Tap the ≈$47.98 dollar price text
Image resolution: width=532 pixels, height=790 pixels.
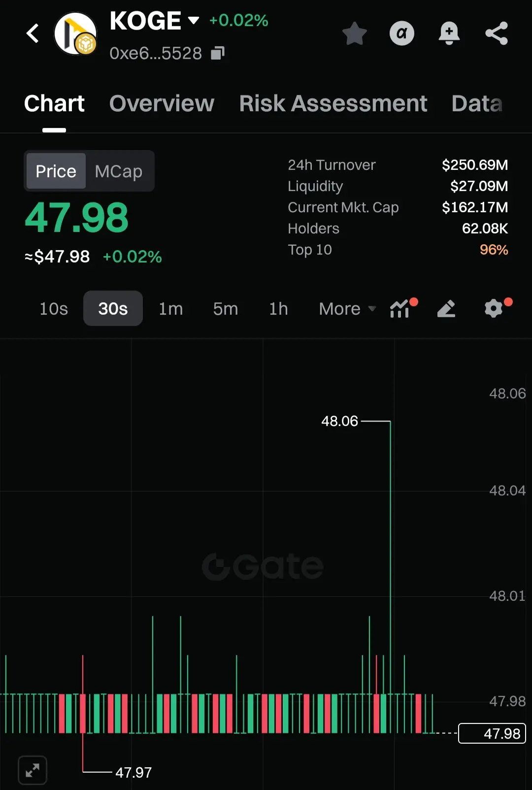[x=57, y=257]
